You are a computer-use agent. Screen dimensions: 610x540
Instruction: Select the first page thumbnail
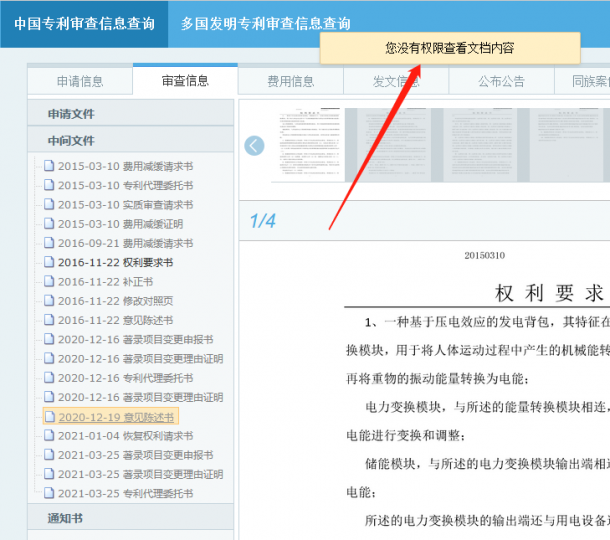click(x=309, y=144)
